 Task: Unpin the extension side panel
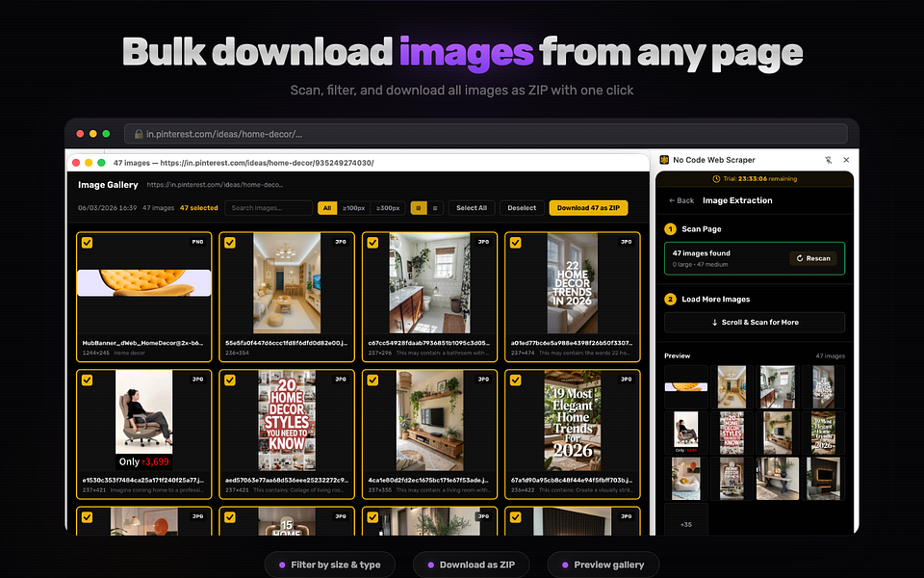point(828,160)
